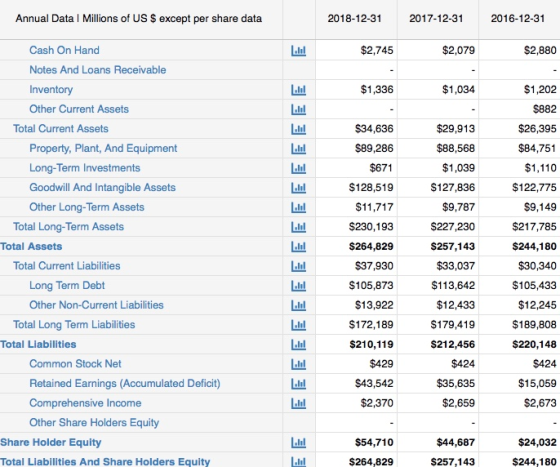Open the Goodwill And Intangible Assets link
560x467 pixels.
coord(102,187)
